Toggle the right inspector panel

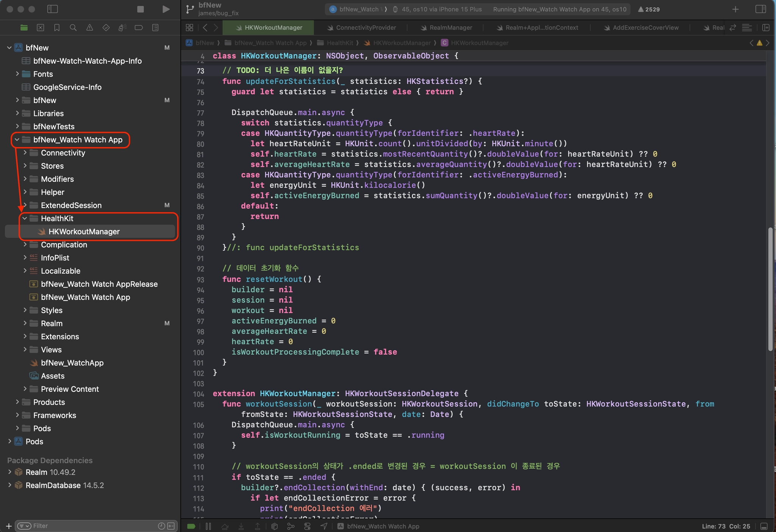point(760,9)
